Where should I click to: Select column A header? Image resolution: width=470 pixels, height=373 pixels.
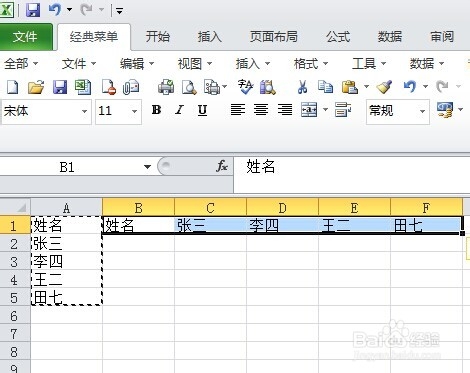(66, 208)
